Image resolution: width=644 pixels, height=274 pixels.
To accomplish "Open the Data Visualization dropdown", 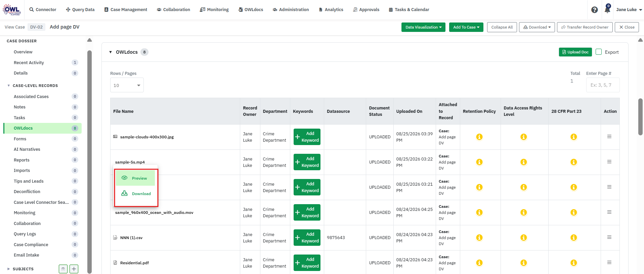I will [423, 27].
